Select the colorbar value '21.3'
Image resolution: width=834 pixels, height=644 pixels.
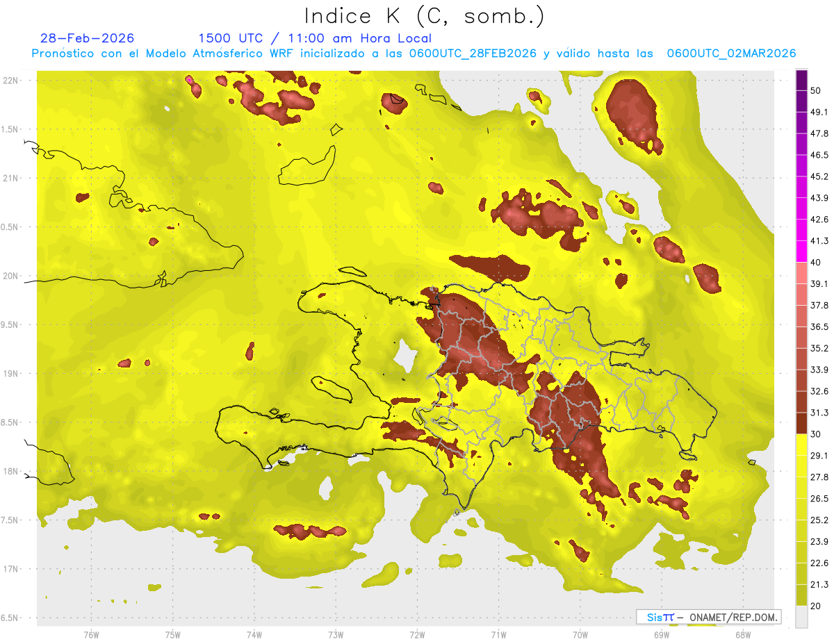[819, 584]
